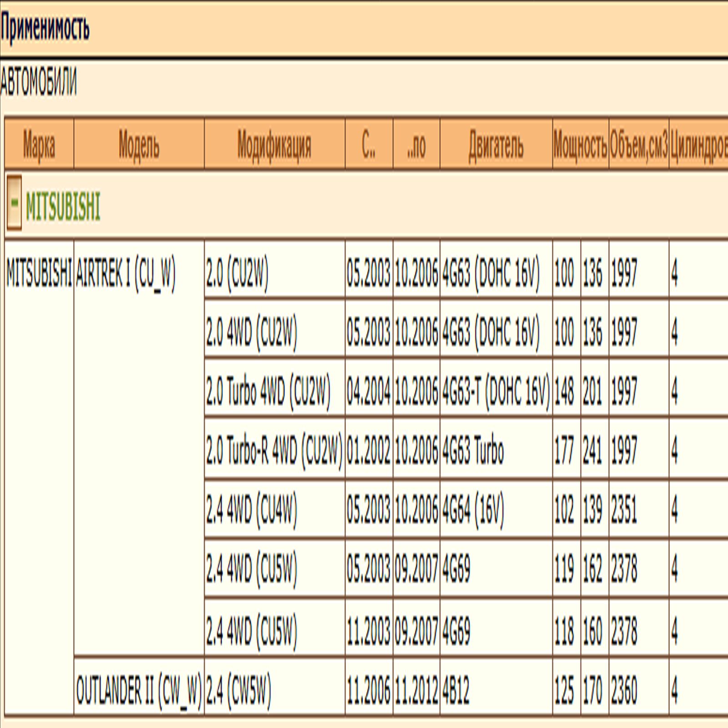
Task: Click power value 102
Action: 564,510
